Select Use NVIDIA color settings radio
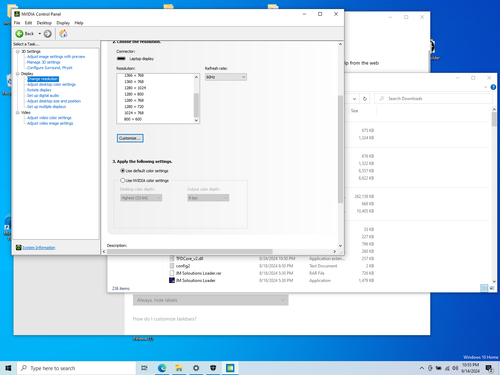This screenshot has height=375, width=500. pyautogui.click(x=122, y=180)
